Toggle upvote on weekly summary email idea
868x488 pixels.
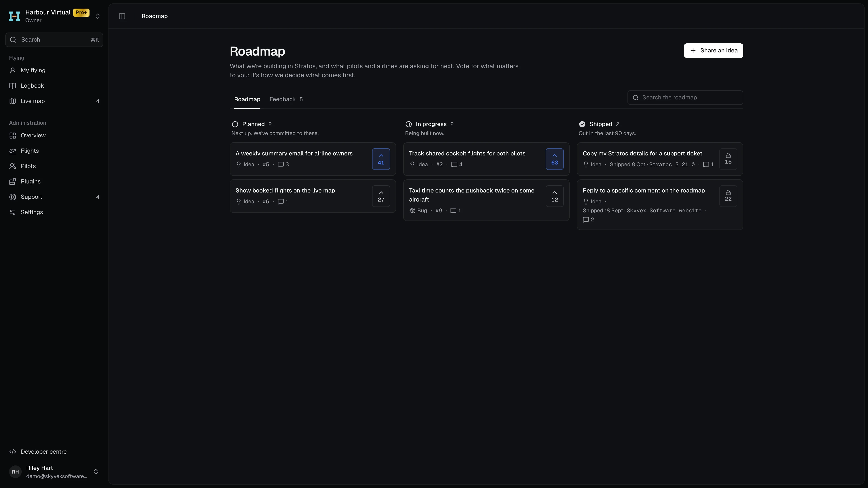coord(381,159)
